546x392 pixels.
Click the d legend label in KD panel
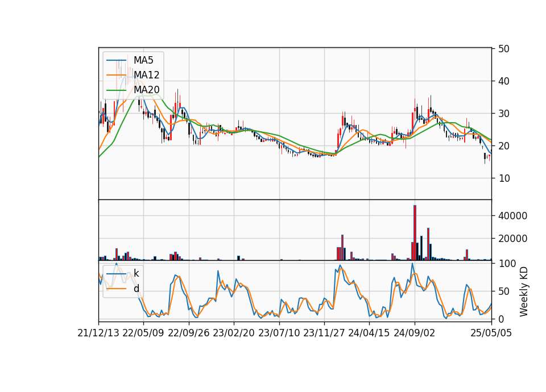[136, 289]
